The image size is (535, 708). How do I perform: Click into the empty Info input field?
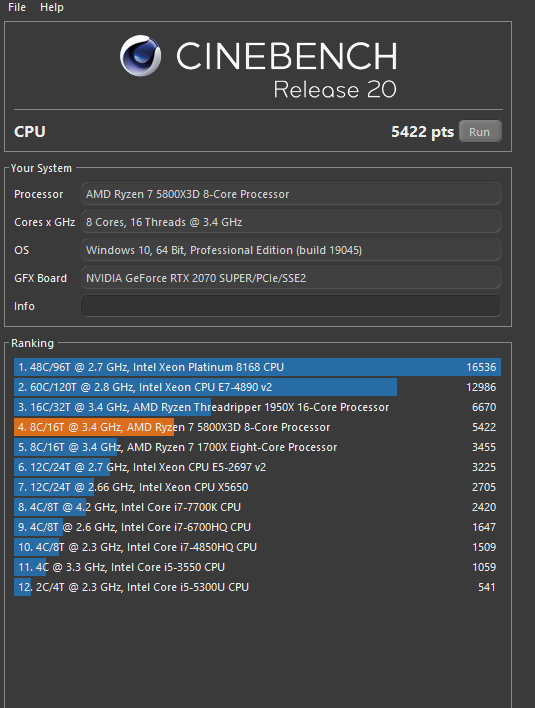point(291,306)
